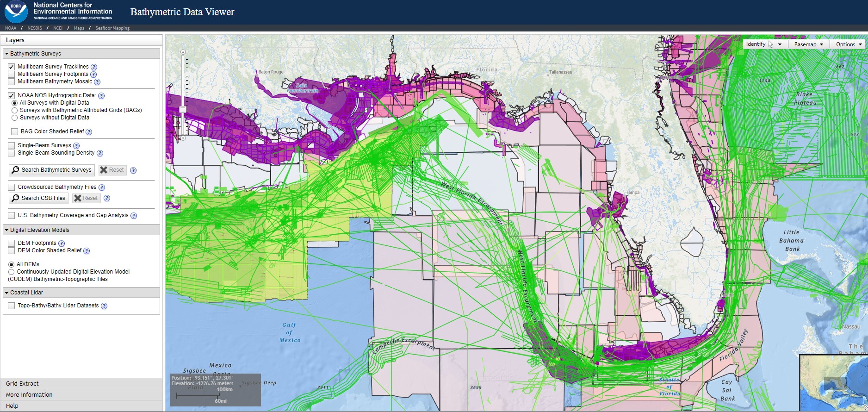Check the Crowdsourced Bathymetry Files checkbox

pos(12,187)
